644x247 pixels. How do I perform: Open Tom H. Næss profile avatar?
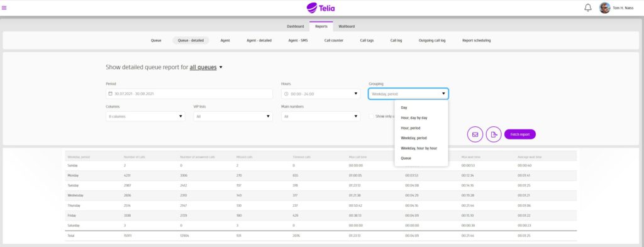[604, 8]
